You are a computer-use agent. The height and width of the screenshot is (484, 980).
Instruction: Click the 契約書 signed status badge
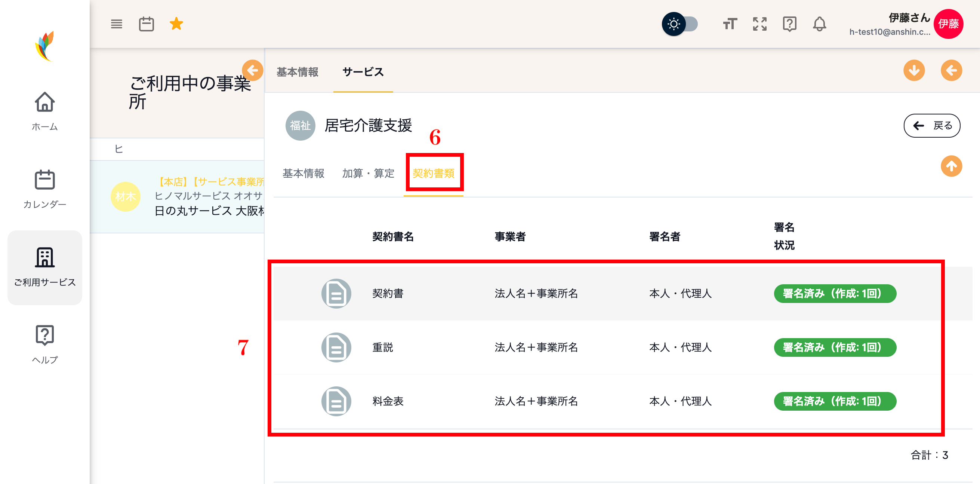[835, 294]
